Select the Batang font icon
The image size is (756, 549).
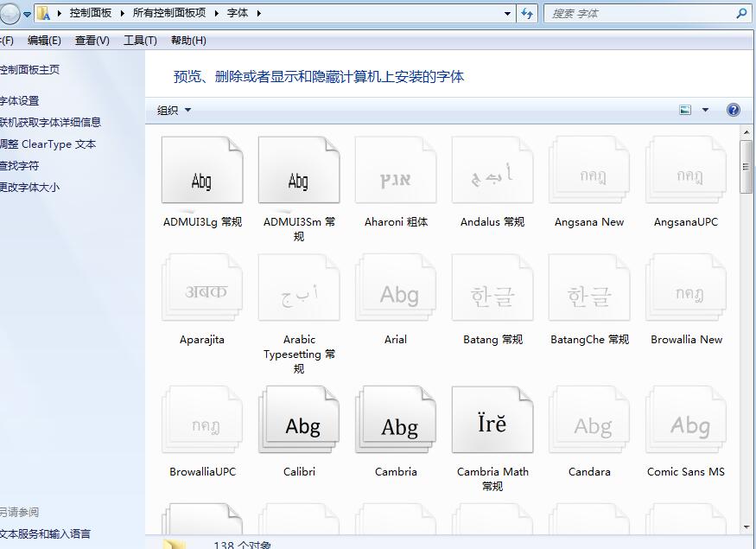click(492, 292)
